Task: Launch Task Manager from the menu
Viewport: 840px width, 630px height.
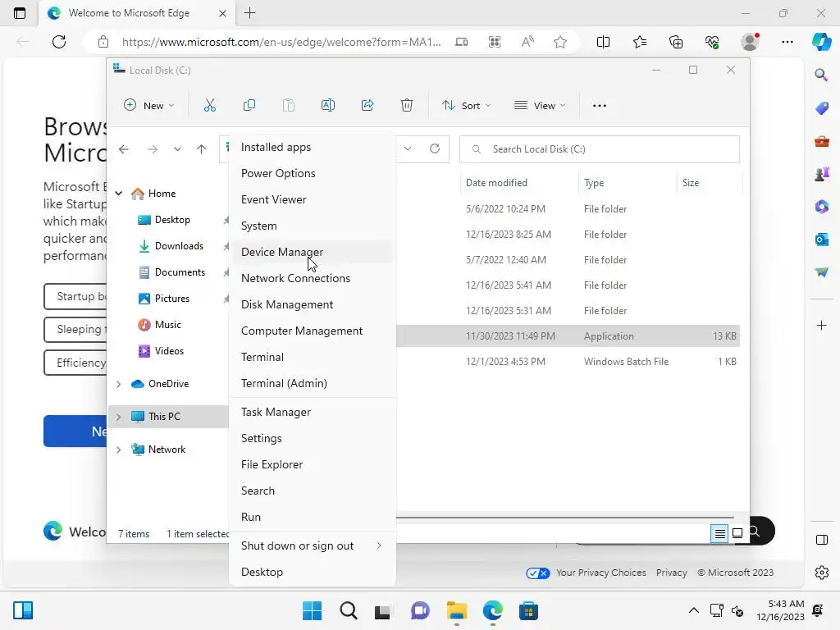Action: [x=313, y=413]
